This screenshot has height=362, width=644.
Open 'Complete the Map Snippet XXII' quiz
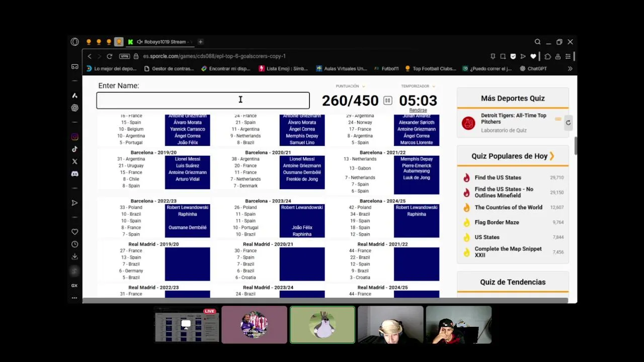508,252
